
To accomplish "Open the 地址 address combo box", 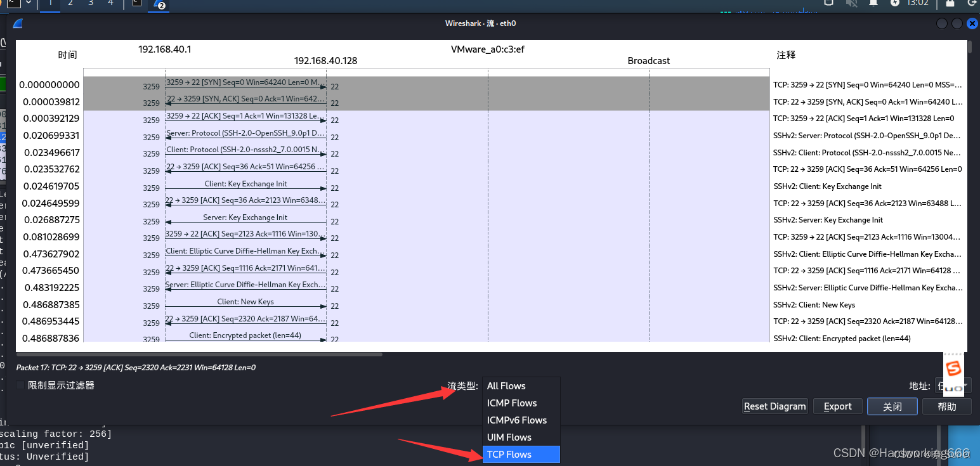I will click(953, 385).
